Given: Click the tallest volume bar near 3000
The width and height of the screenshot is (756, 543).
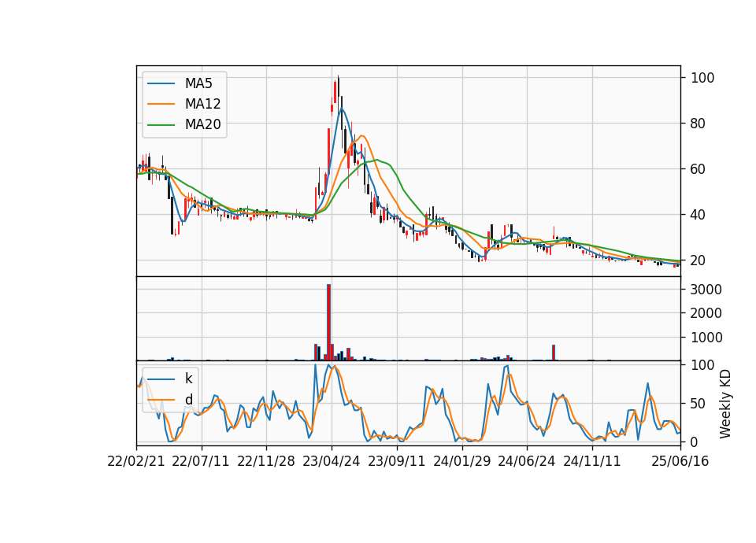Looking at the screenshot, I should (329, 323).
